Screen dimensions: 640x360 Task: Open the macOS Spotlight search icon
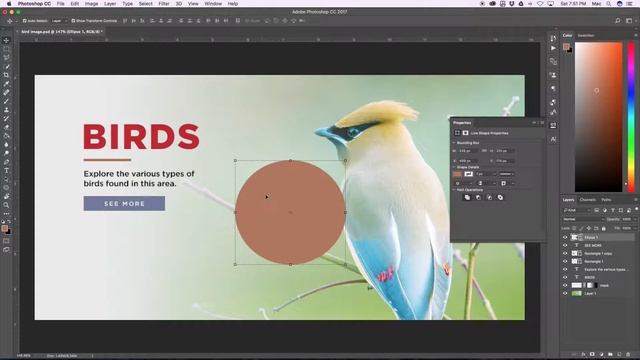[609, 4]
